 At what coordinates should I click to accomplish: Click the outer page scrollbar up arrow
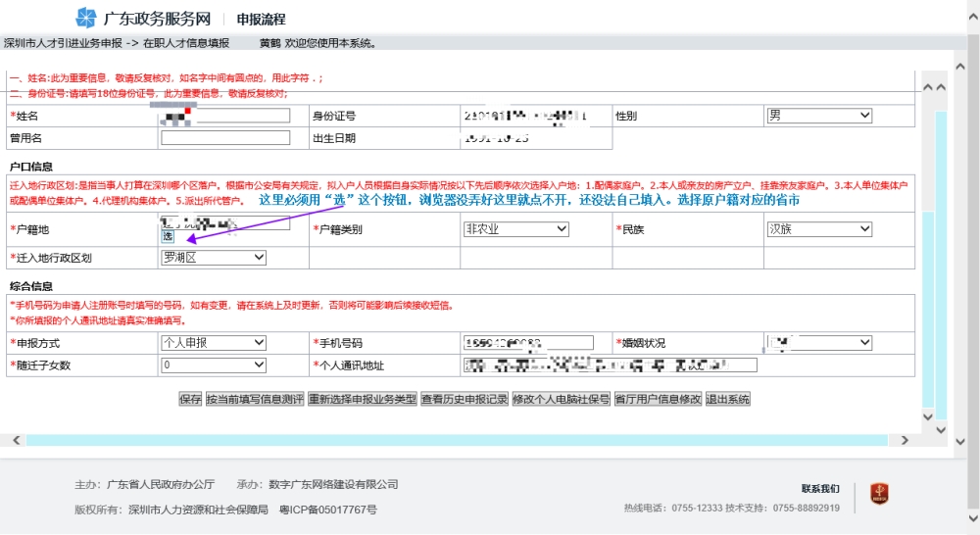973,18
